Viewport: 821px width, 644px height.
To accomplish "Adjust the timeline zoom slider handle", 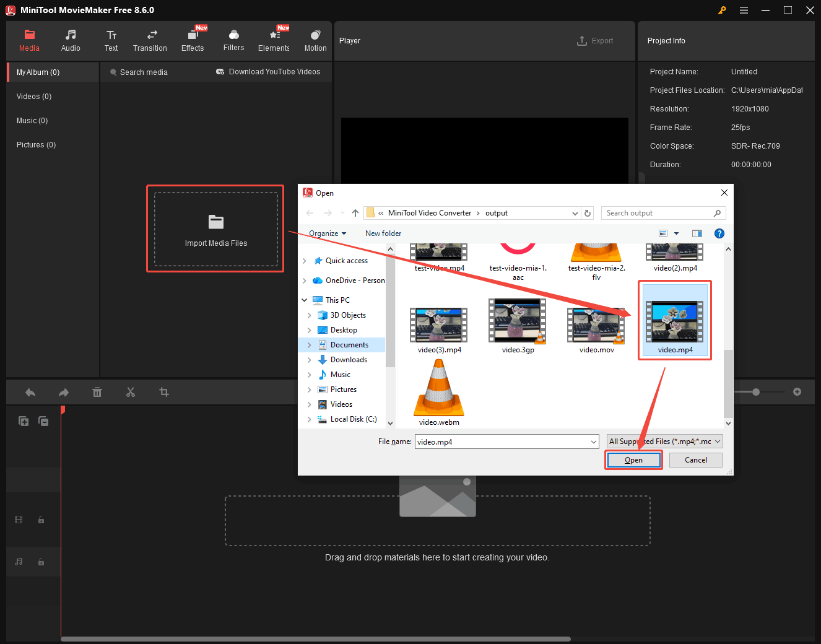I will click(x=756, y=392).
